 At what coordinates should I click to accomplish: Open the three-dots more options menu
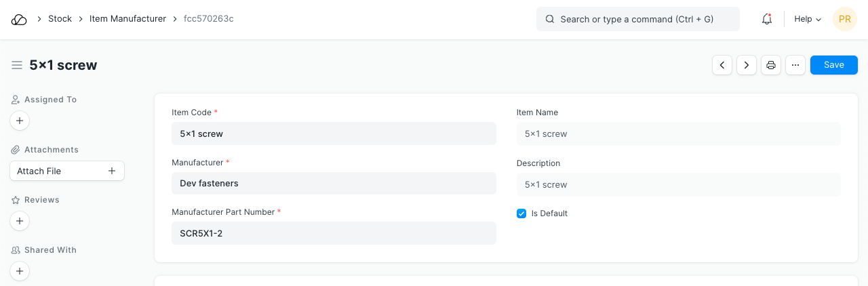pyautogui.click(x=795, y=65)
